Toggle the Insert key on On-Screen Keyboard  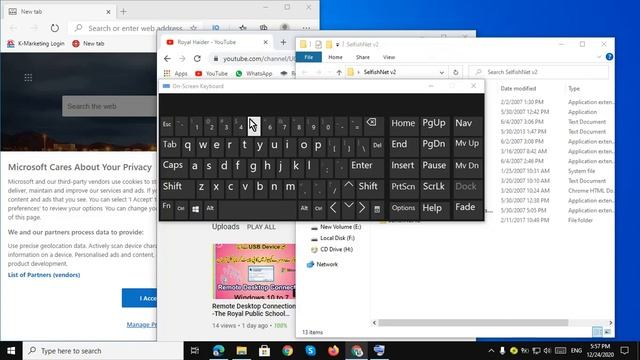pyautogui.click(x=403, y=166)
